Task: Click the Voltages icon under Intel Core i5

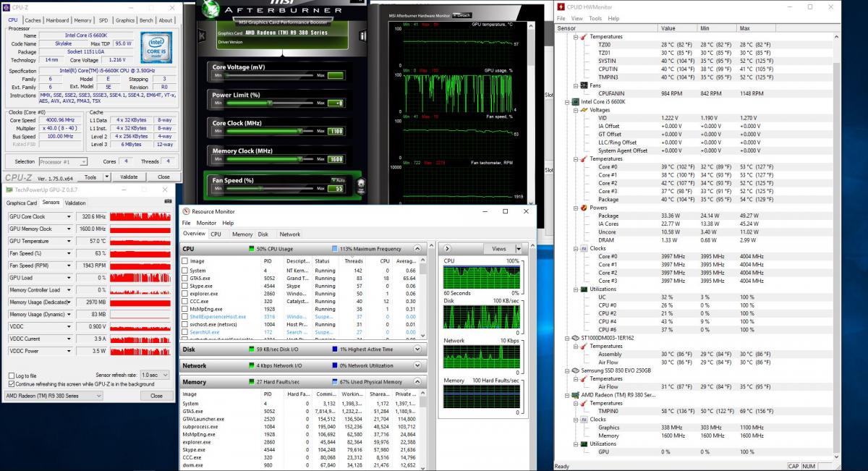Action: click(584, 110)
